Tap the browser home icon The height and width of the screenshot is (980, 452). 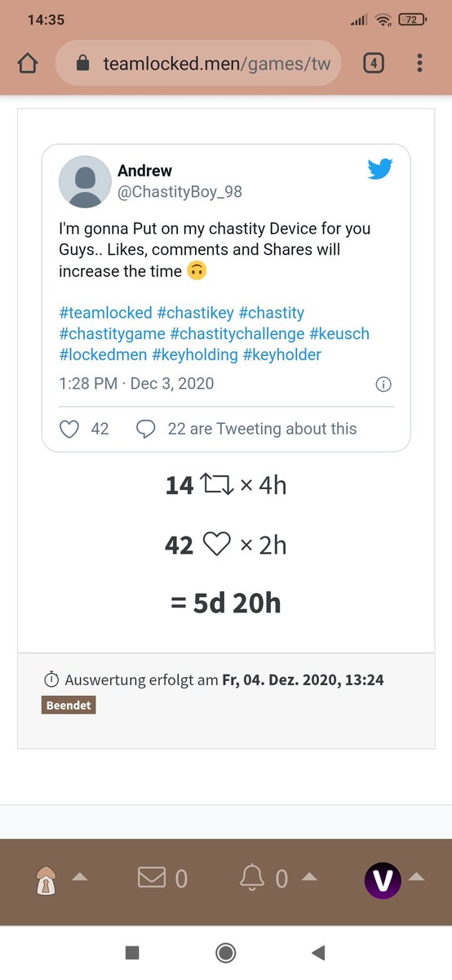[27, 63]
